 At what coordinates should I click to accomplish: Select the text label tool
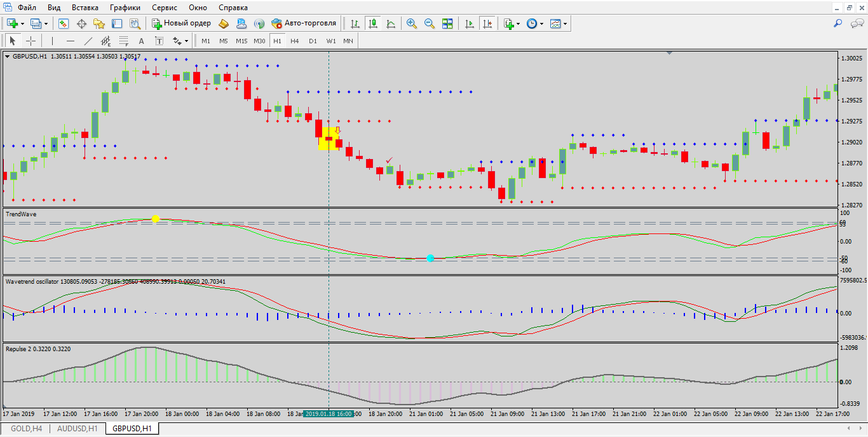coord(159,41)
